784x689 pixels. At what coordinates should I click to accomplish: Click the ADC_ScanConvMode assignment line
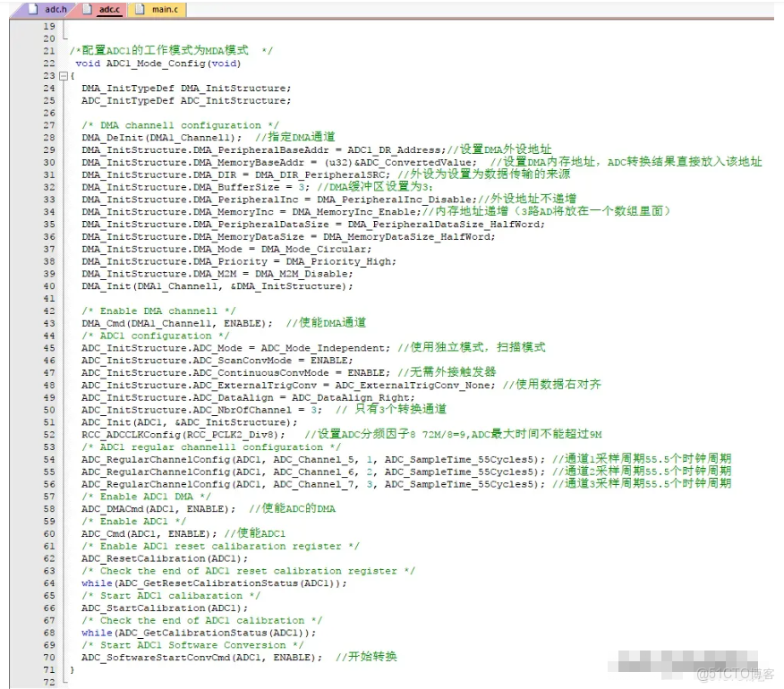217,361
